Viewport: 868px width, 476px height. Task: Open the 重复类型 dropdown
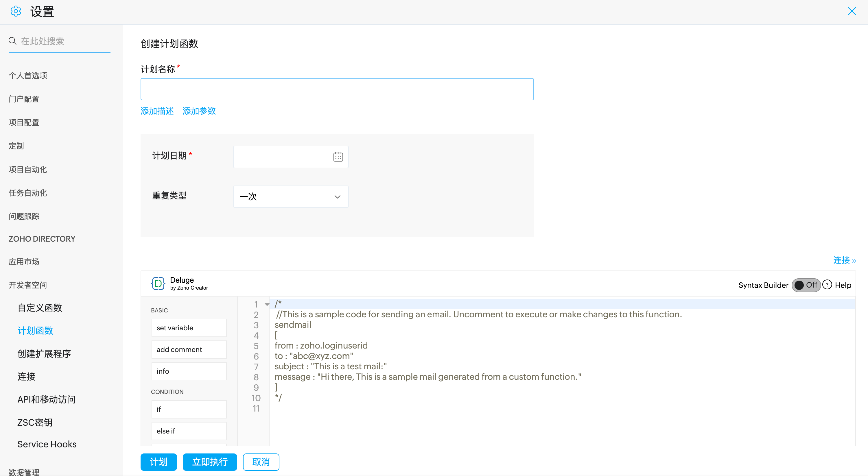click(290, 197)
